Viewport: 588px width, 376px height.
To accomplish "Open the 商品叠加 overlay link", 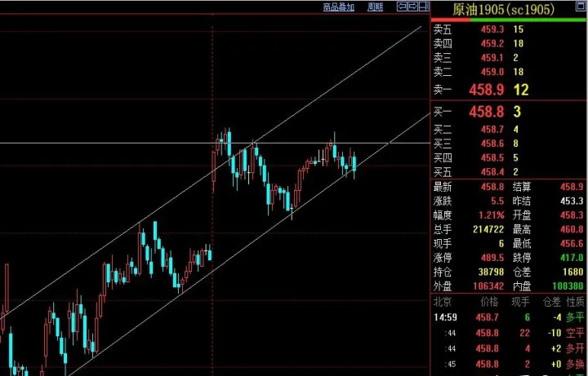I will (x=339, y=7).
